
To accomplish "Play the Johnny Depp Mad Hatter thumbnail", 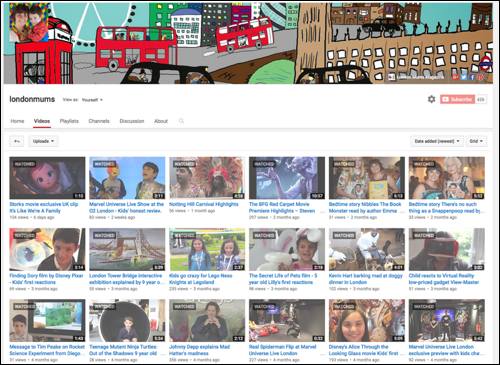I will pyautogui.click(x=207, y=320).
